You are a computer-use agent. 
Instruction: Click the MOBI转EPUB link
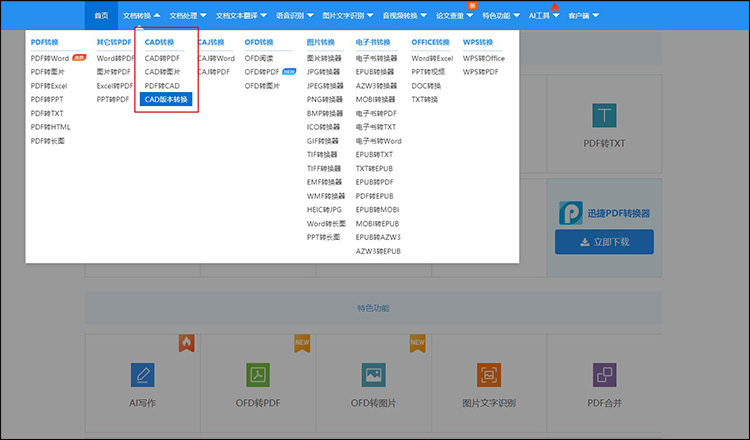(x=377, y=223)
